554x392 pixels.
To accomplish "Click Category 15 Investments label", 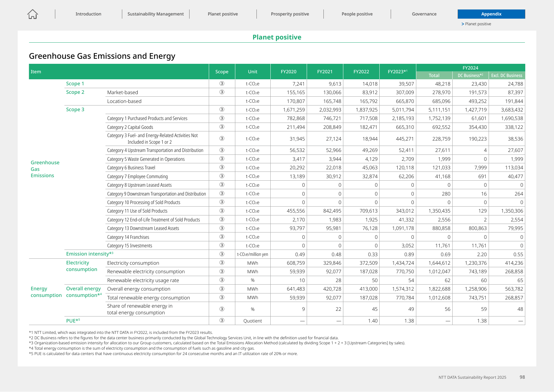I will pyautogui.click(x=129, y=246).
